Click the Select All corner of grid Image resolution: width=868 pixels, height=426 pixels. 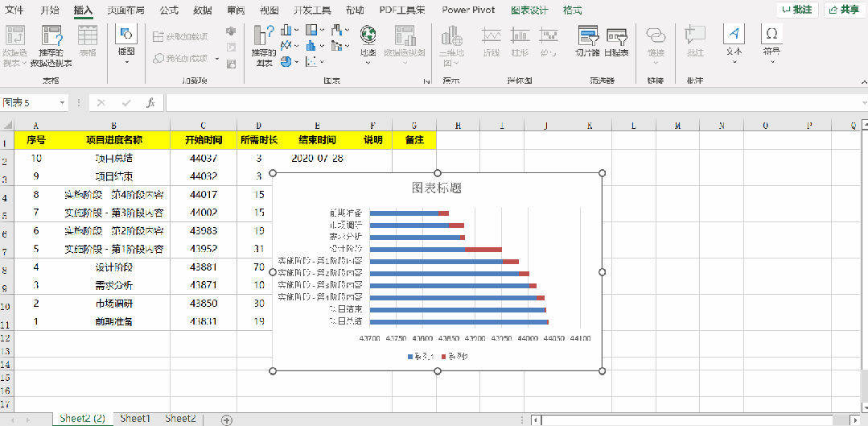point(6,125)
